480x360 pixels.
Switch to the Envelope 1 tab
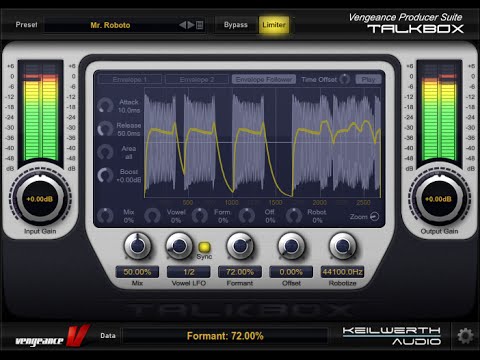(x=130, y=79)
